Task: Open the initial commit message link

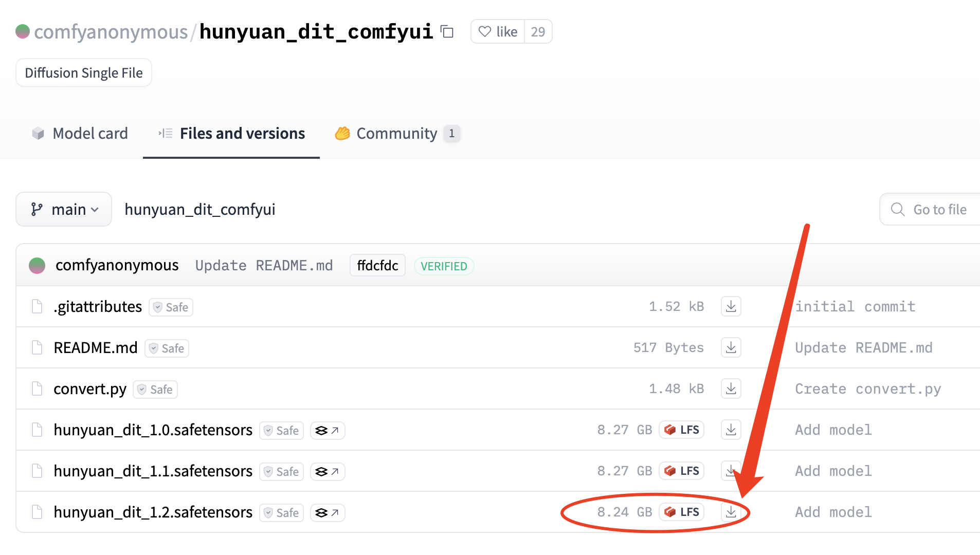Action: coord(856,307)
